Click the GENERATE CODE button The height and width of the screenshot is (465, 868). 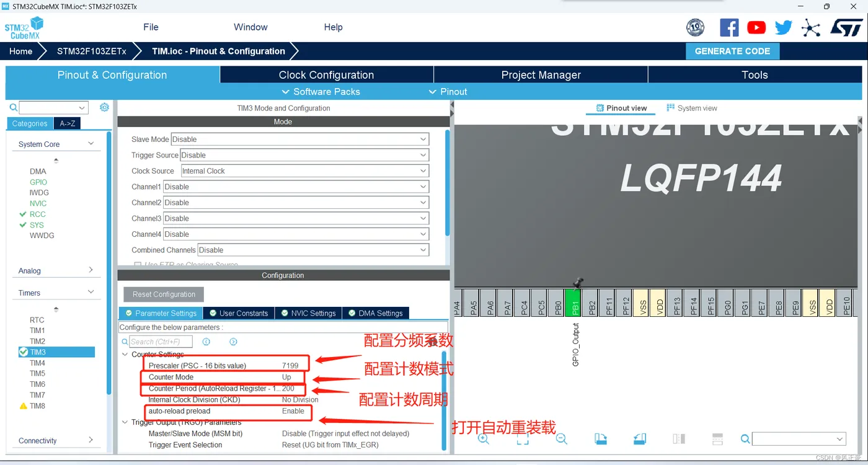(x=732, y=51)
